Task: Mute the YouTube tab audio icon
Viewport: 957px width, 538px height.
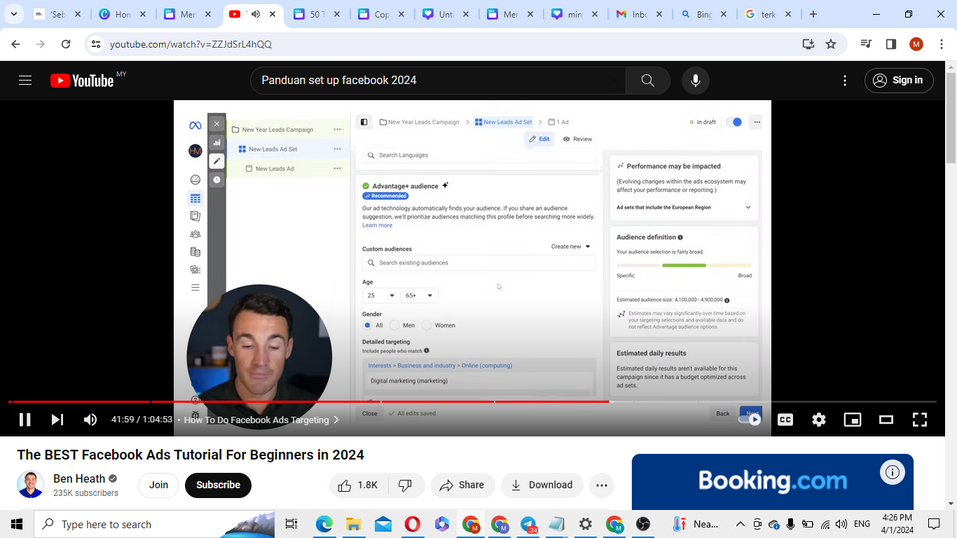Action: [x=255, y=14]
